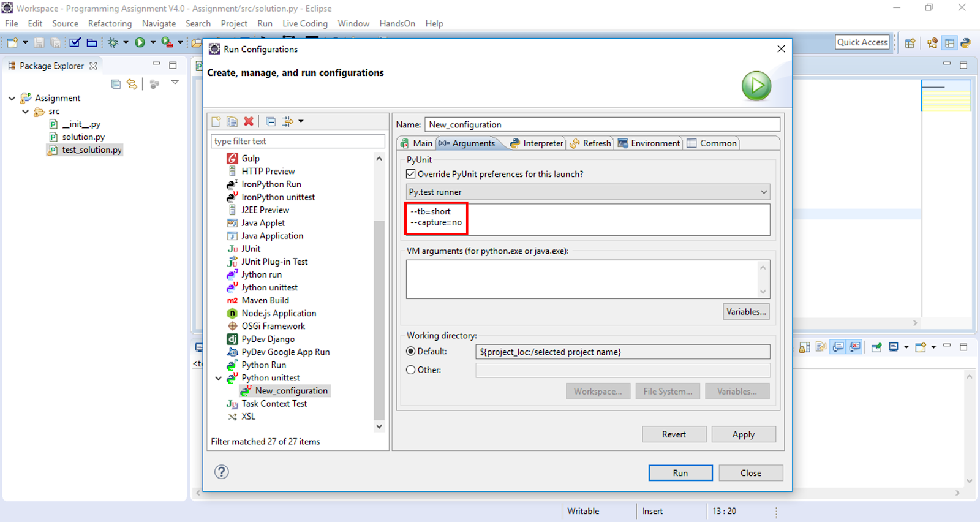The image size is (980, 522).
Task: Open the Refactoring menu
Action: [110, 23]
